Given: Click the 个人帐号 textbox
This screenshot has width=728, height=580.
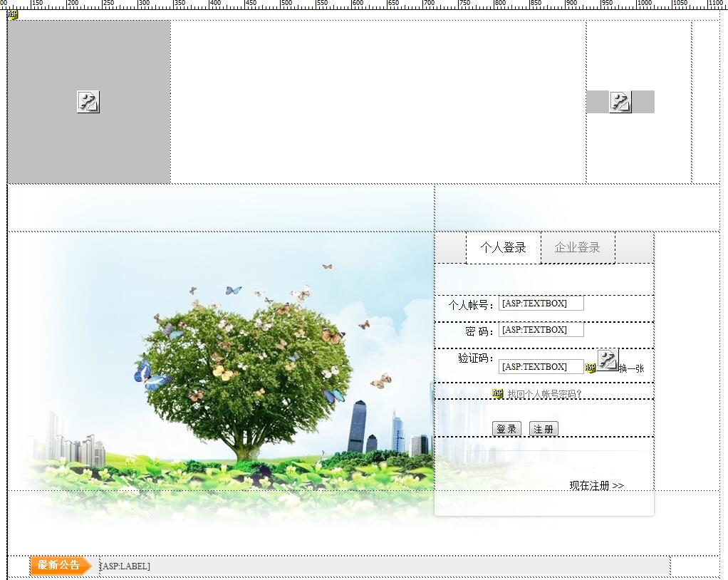Looking at the screenshot, I should tap(541, 304).
